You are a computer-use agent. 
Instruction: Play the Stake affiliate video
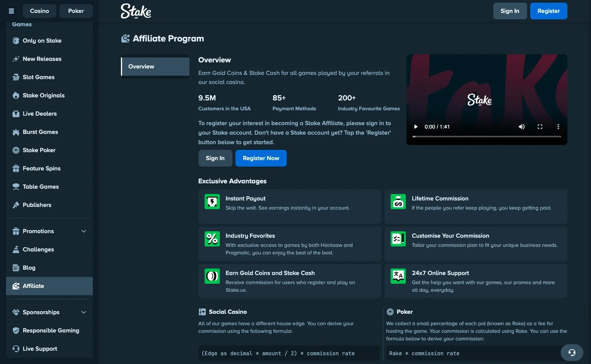[416, 127]
